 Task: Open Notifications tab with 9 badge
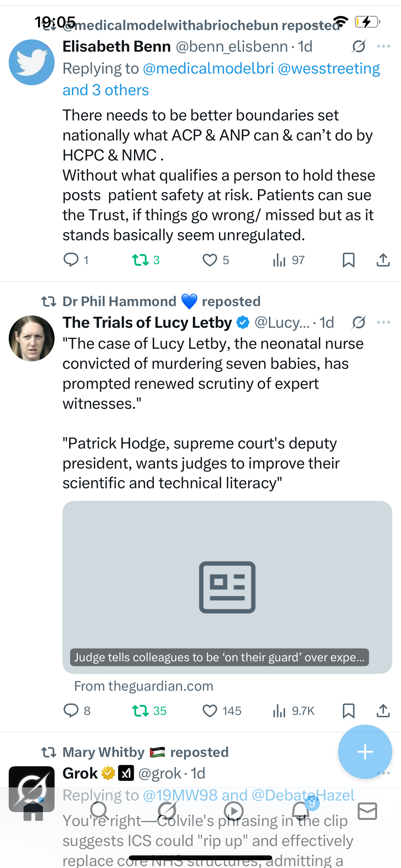point(301,811)
